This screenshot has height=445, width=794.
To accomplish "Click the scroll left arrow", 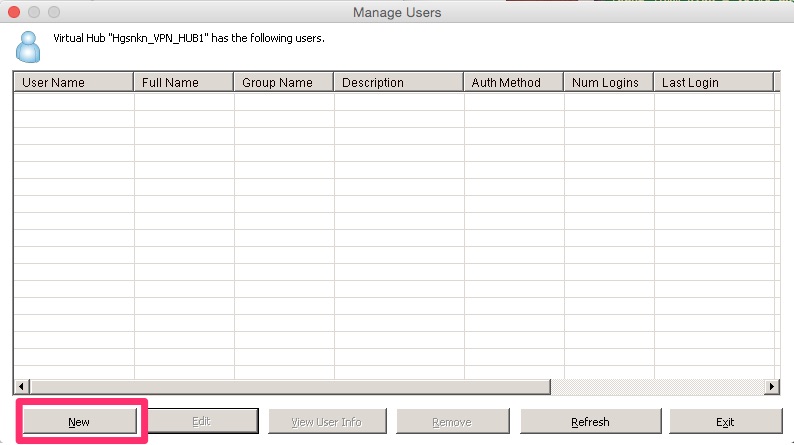I will point(21,387).
